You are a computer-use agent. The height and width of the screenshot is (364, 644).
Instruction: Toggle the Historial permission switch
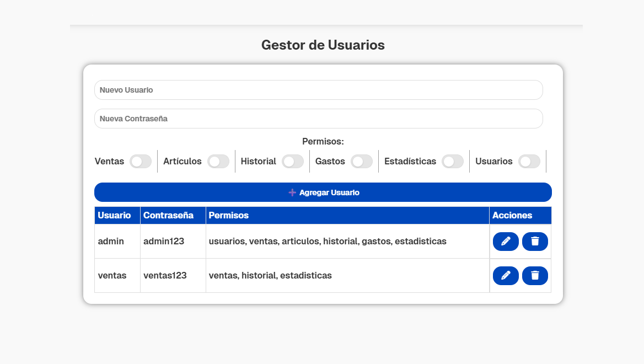coord(293,161)
